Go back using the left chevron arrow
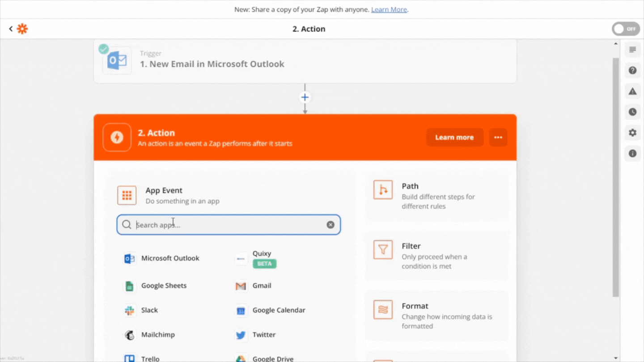The width and height of the screenshot is (644, 362). [x=11, y=29]
